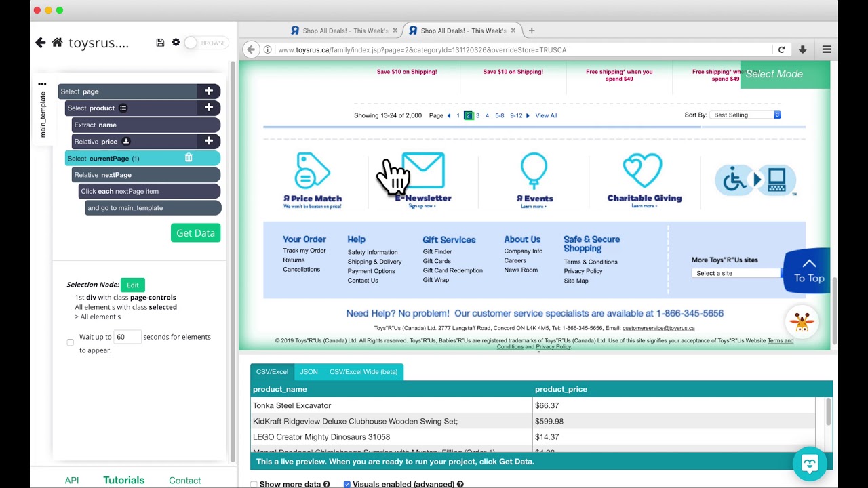
Task: Click the View All link
Action: pyautogui.click(x=547, y=115)
